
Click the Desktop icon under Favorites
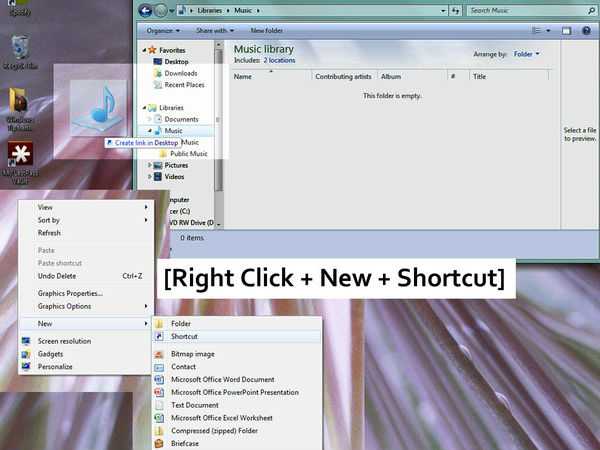click(x=176, y=61)
